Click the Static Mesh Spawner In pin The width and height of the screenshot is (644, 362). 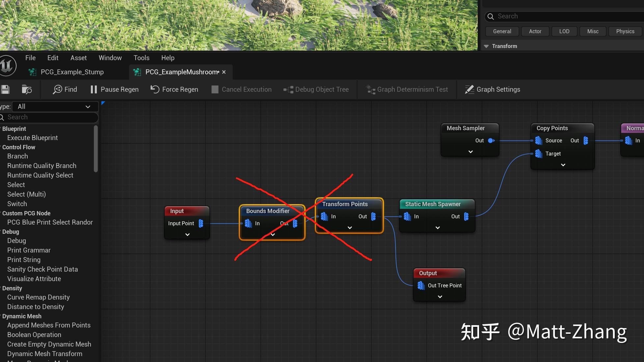[x=407, y=216]
